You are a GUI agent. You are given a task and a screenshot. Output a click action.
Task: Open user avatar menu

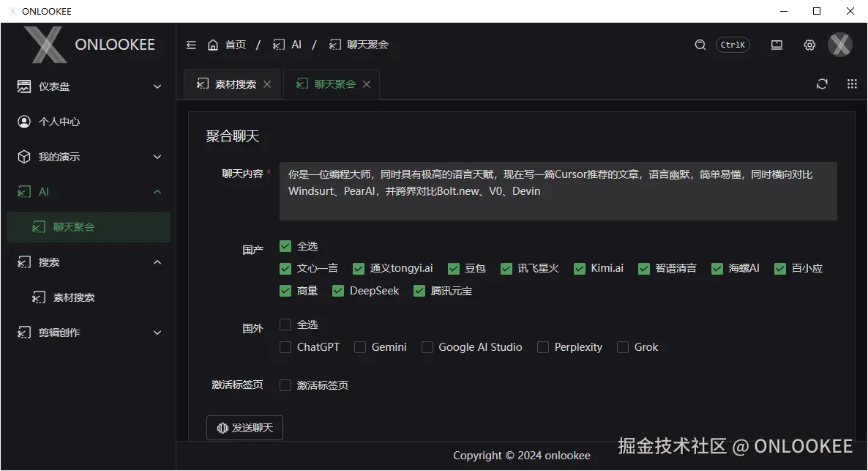(839, 45)
